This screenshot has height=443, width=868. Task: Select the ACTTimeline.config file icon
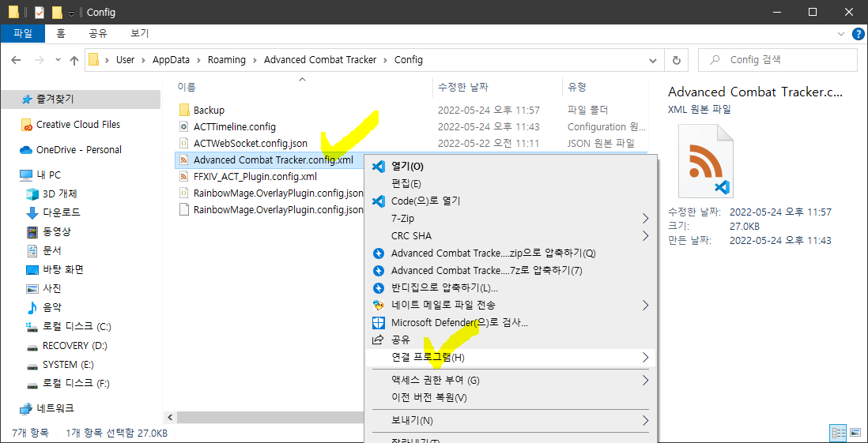tap(184, 126)
